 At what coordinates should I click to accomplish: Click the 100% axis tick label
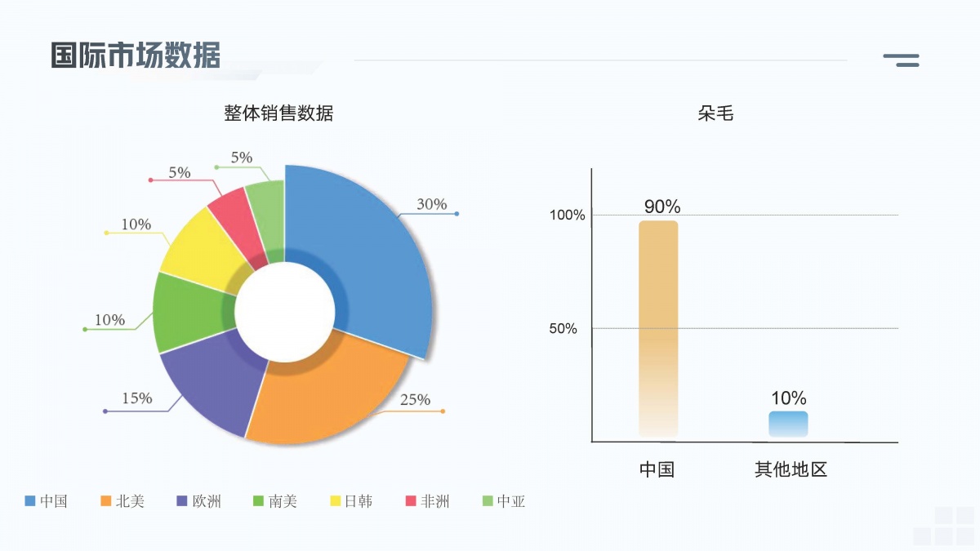pos(567,216)
